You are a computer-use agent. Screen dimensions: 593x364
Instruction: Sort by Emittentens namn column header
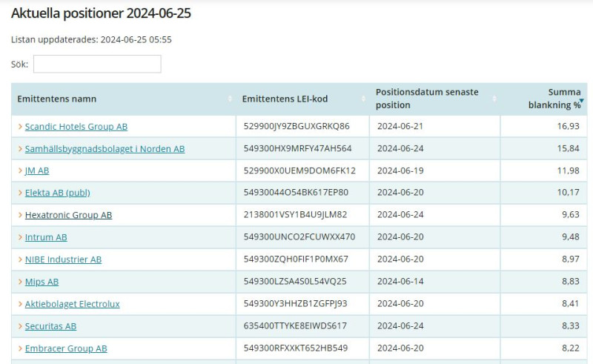(x=124, y=99)
